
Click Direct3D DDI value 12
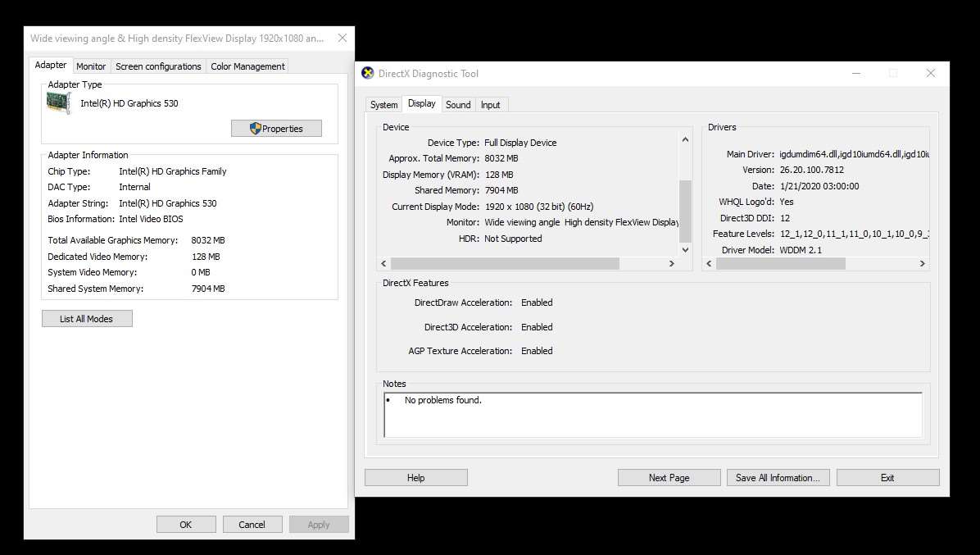(x=785, y=218)
